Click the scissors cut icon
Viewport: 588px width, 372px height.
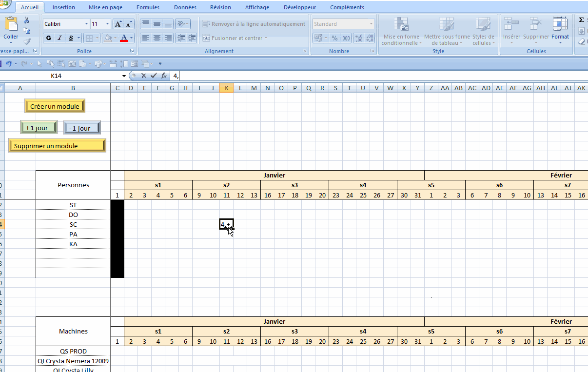[x=27, y=20]
